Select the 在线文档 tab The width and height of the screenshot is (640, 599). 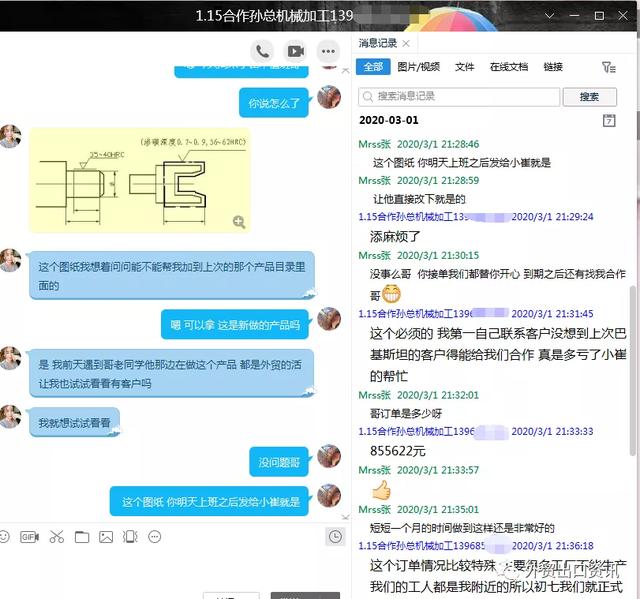(x=508, y=67)
